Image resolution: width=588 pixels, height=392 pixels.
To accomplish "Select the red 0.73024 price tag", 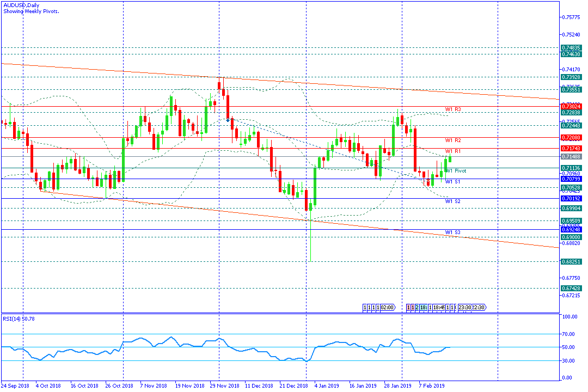I will [571, 106].
